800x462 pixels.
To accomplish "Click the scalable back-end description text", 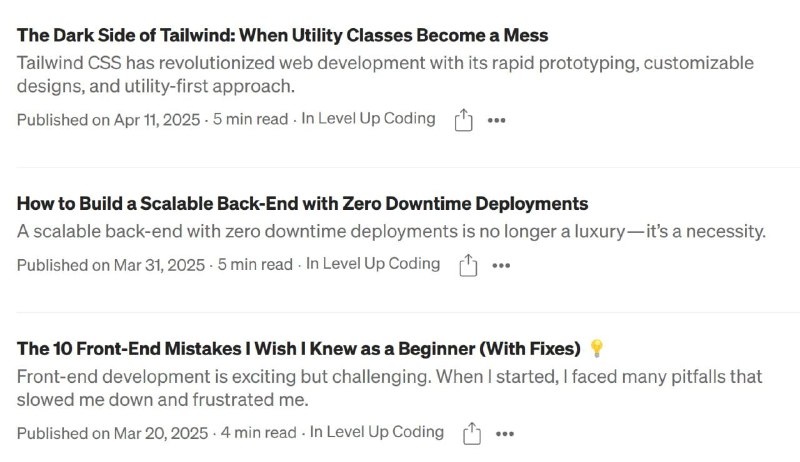I will point(391,232).
